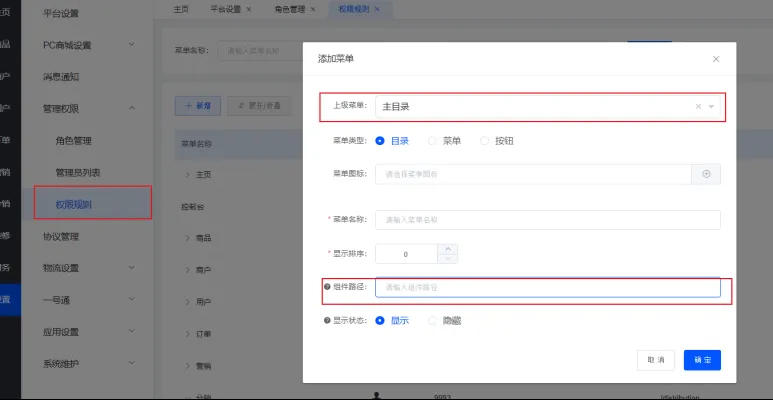Collapse the 管理权限 sidebar group
The image size is (773, 400).
pos(133,107)
